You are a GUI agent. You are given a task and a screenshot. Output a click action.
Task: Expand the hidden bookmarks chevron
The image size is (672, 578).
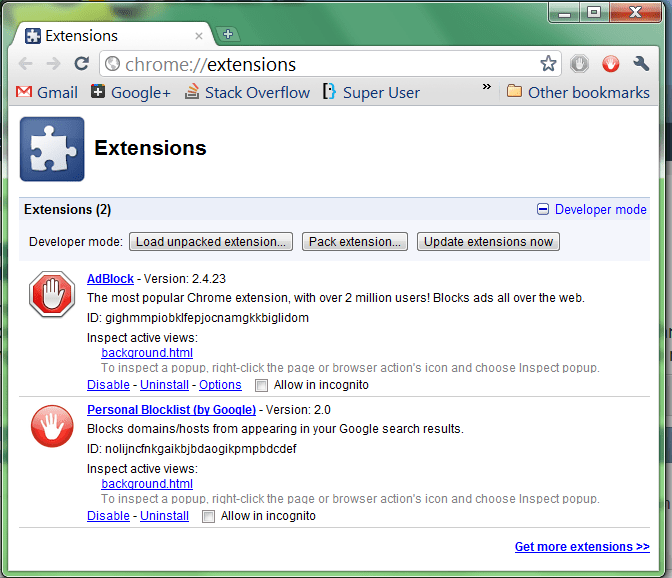coord(486,87)
